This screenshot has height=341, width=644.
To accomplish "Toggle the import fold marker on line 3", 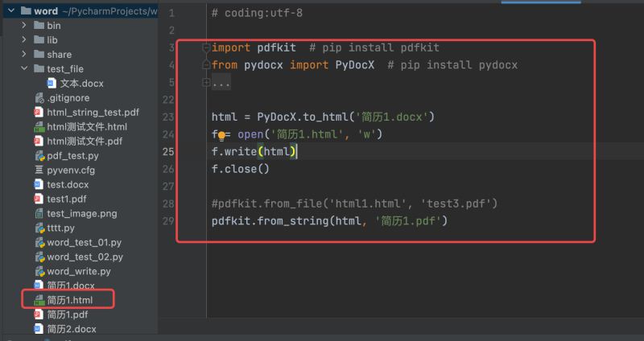I will point(207,48).
